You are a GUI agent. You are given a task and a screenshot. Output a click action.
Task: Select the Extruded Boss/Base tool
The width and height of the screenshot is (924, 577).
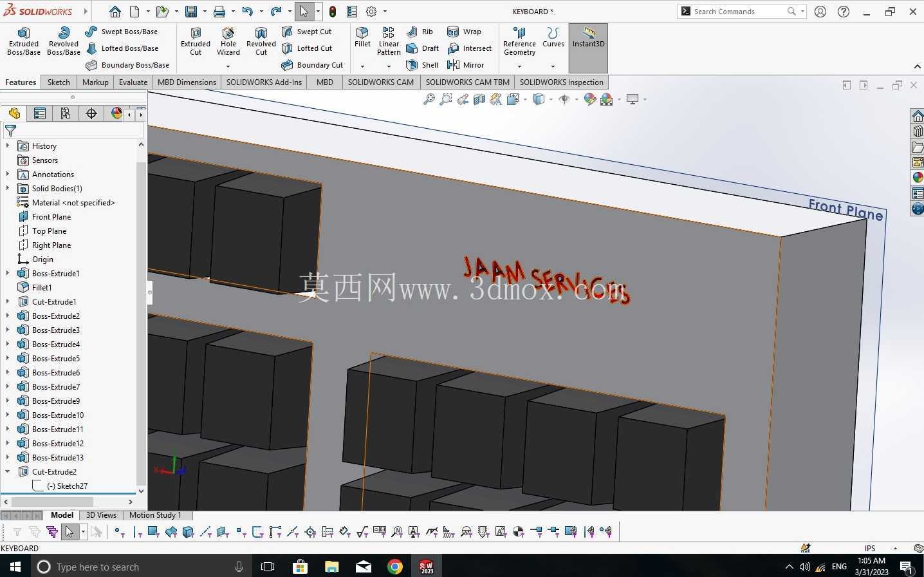point(24,41)
